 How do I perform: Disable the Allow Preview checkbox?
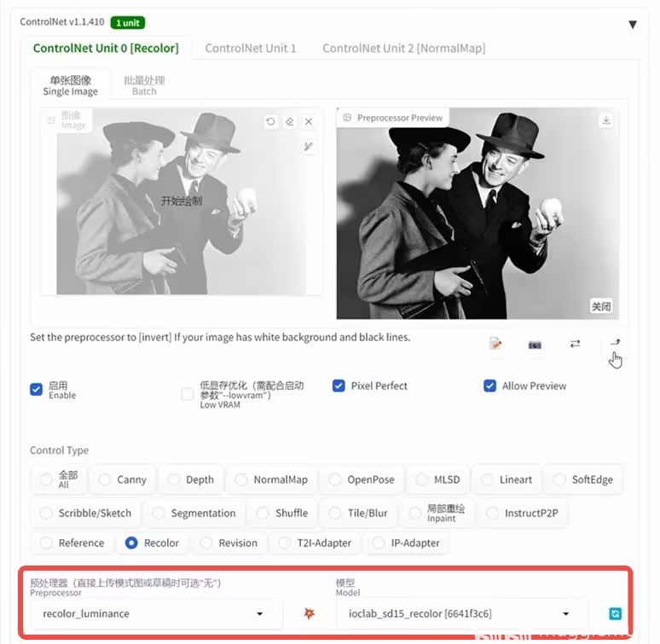[x=489, y=386]
